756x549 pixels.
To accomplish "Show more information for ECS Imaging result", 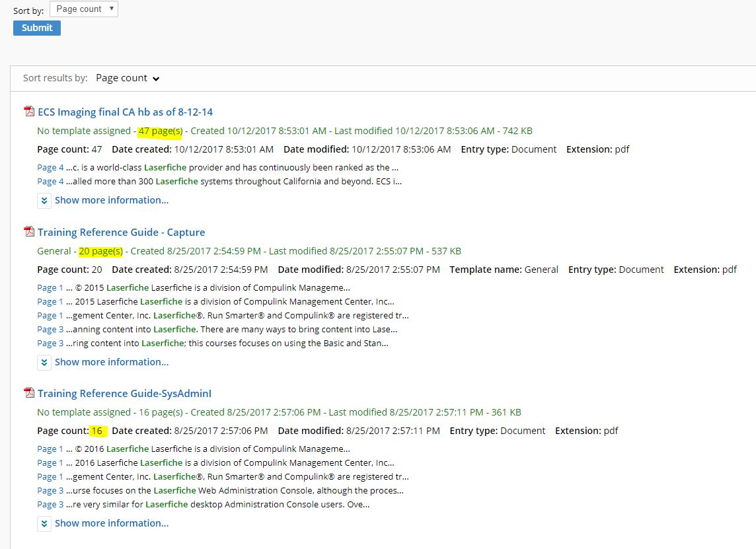I will tap(111, 200).
